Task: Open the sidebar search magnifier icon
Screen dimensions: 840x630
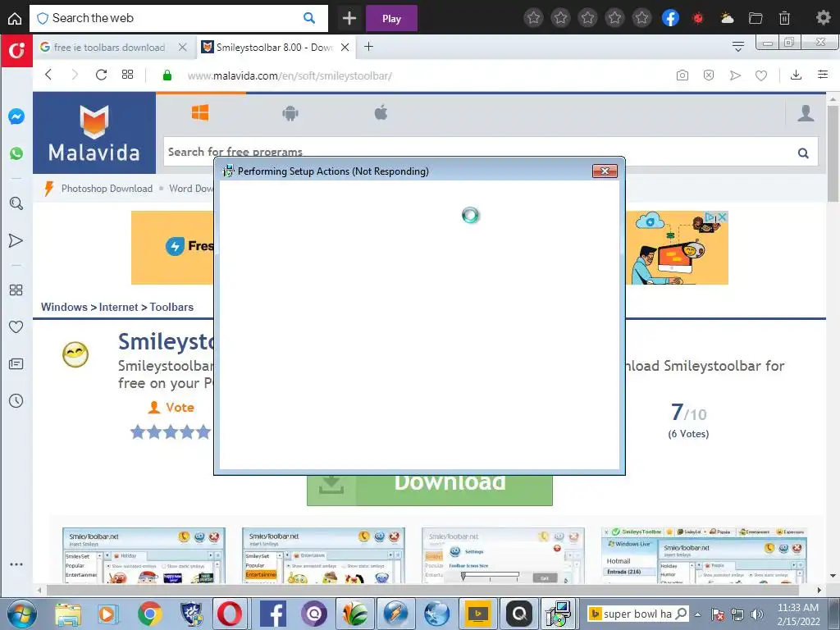Action: tap(16, 203)
